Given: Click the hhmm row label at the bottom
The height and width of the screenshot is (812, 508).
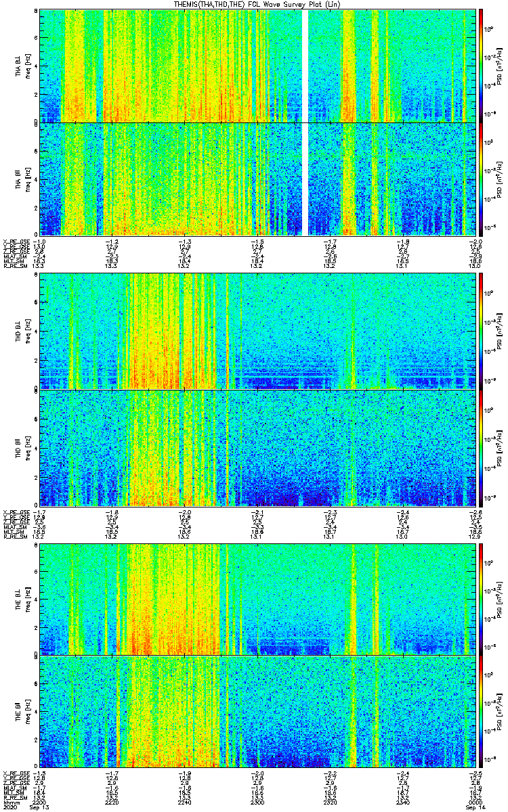Looking at the screenshot, I should point(10,801).
